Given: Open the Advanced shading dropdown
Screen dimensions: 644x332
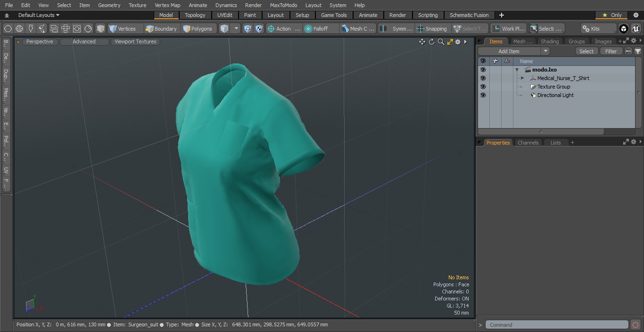Looking at the screenshot, I should click(x=84, y=41).
